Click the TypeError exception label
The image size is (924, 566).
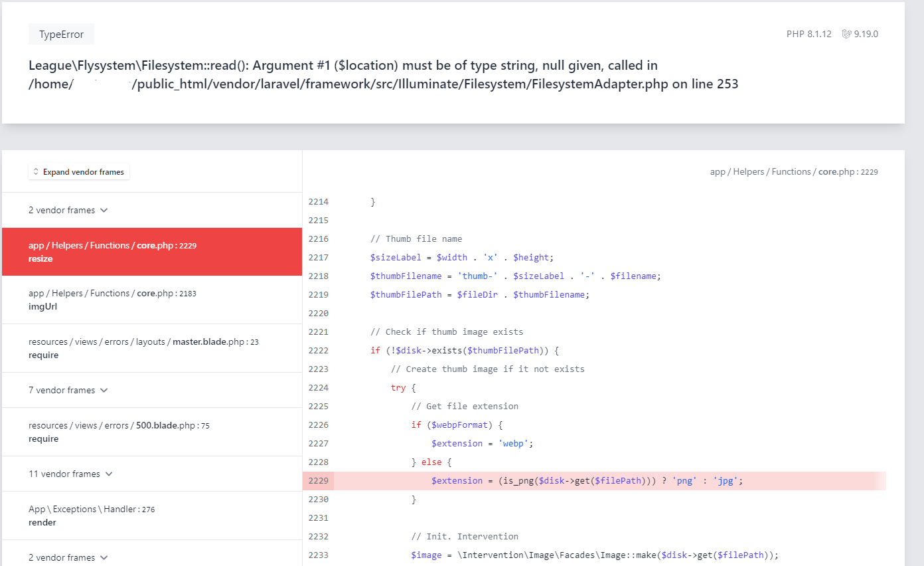pyautogui.click(x=61, y=35)
